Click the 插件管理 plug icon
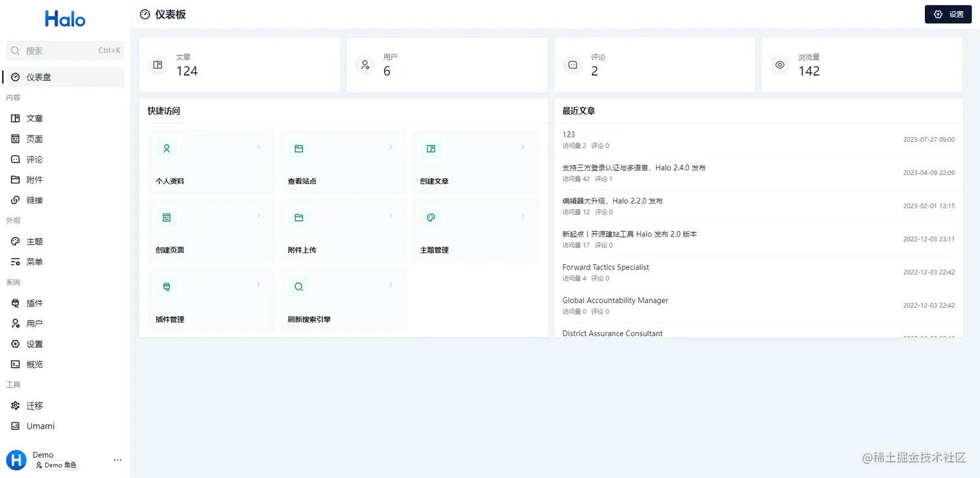The width and height of the screenshot is (980, 478). 167,286
